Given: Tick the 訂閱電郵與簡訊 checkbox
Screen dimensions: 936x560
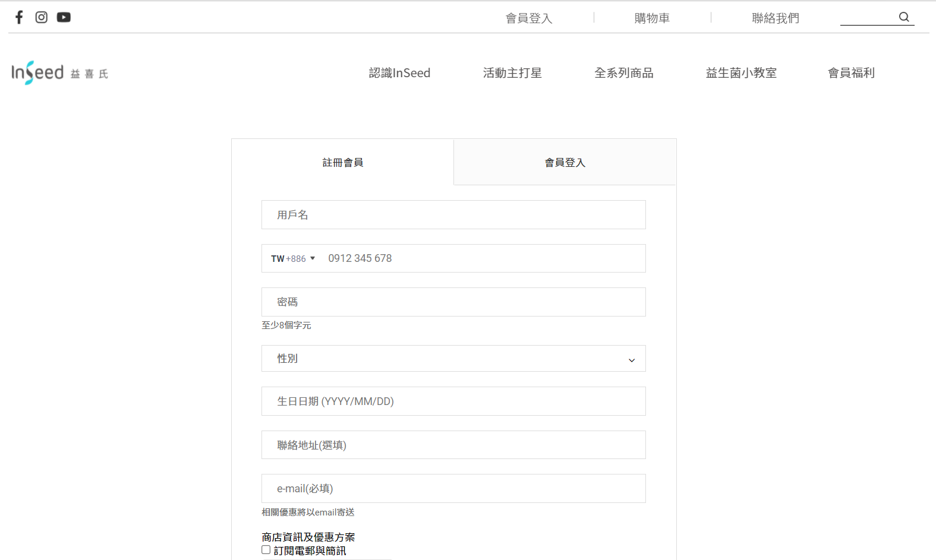Looking at the screenshot, I should pyautogui.click(x=266, y=550).
